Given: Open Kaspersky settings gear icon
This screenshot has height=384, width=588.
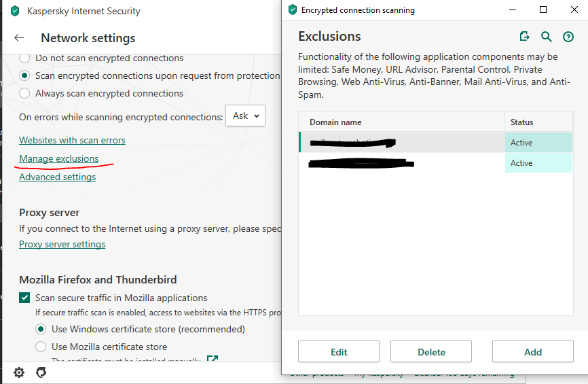Looking at the screenshot, I should pos(19,372).
